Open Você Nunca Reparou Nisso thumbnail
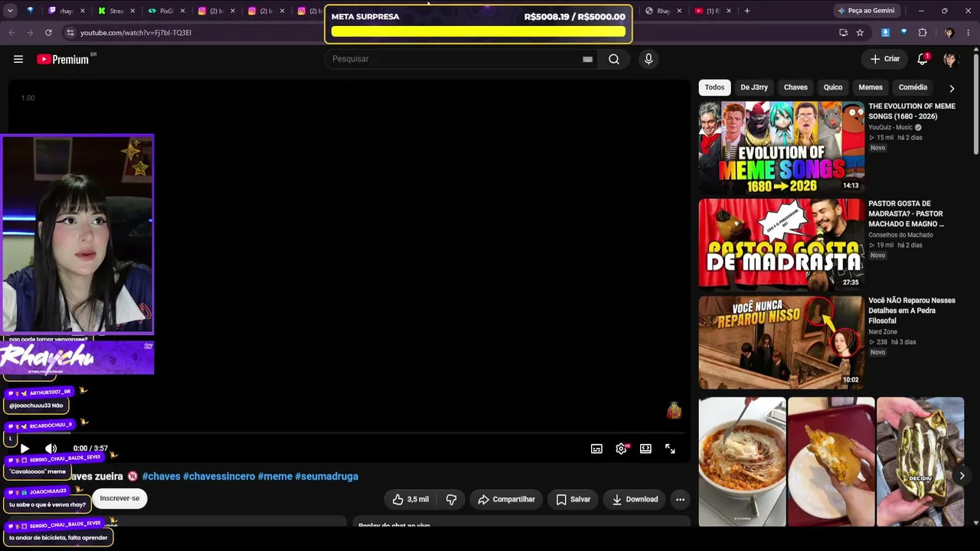The height and width of the screenshot is (551, 980). pos(781,342)
